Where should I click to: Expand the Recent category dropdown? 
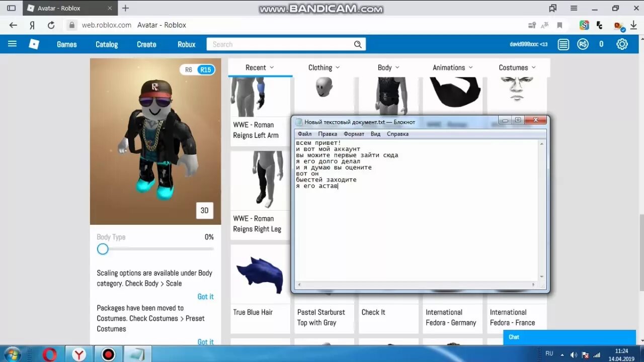[x=260, y=67]
